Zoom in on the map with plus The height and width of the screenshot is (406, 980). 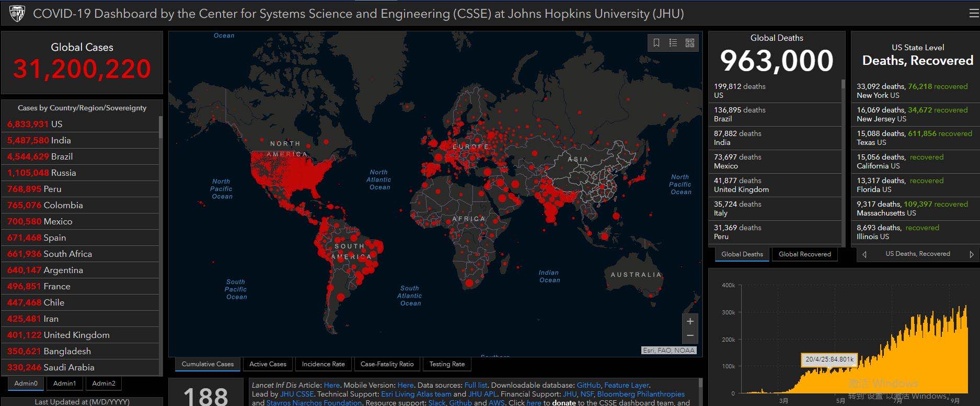click(x=690, y=321)
